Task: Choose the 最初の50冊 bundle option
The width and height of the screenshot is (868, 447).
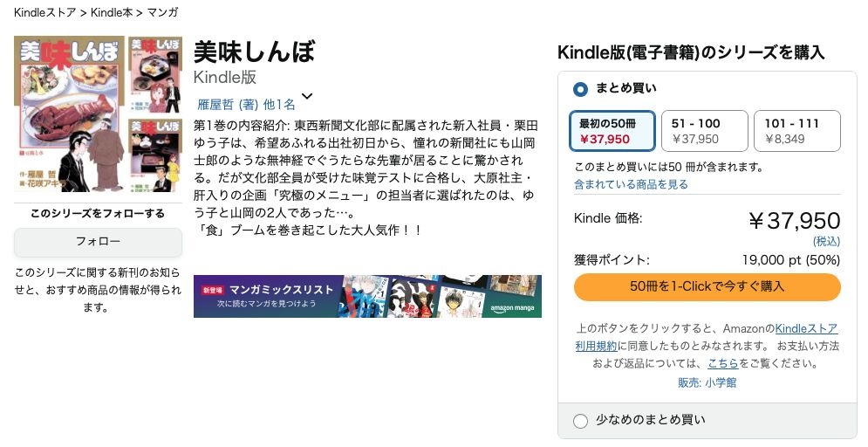Action: [x=612, y=131]
